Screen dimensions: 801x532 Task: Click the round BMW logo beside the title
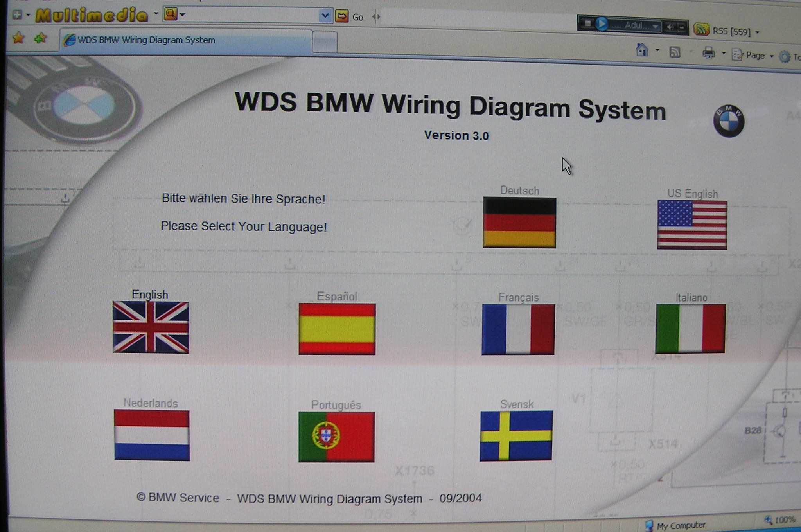(x=728, y=121)
